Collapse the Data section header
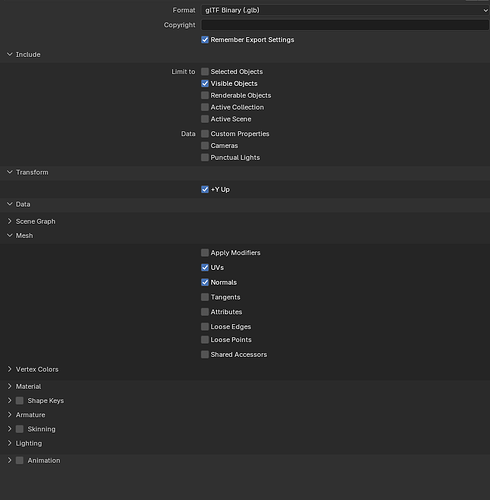The image size is (490, 500). click(x=10, y=204)
